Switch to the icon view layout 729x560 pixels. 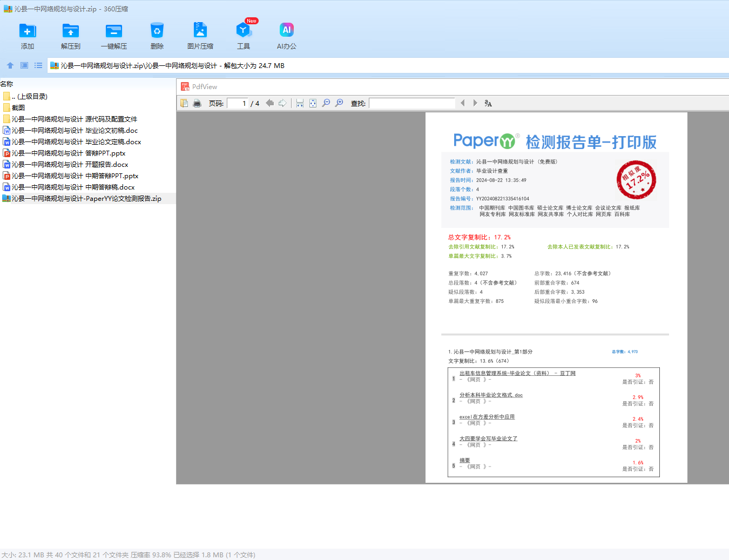[x=24, y=65]
